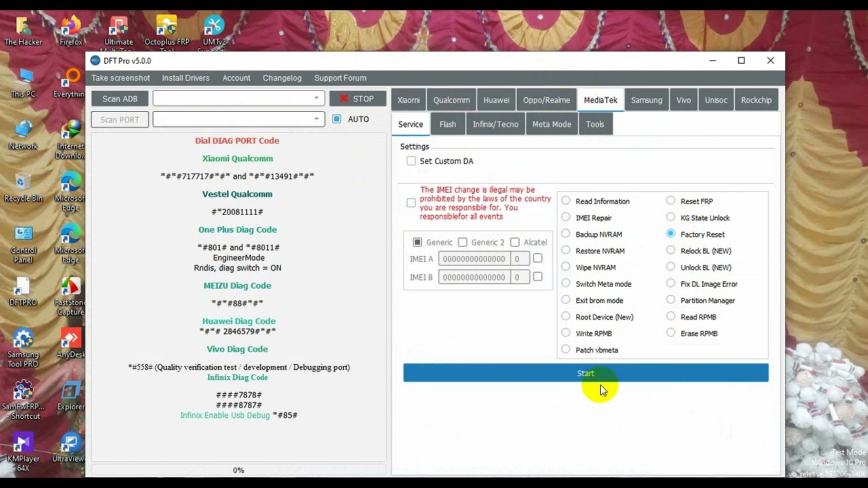Open the Explorer desktop icon
Viewport: 868px width, 488px height.
pos(71,395)
